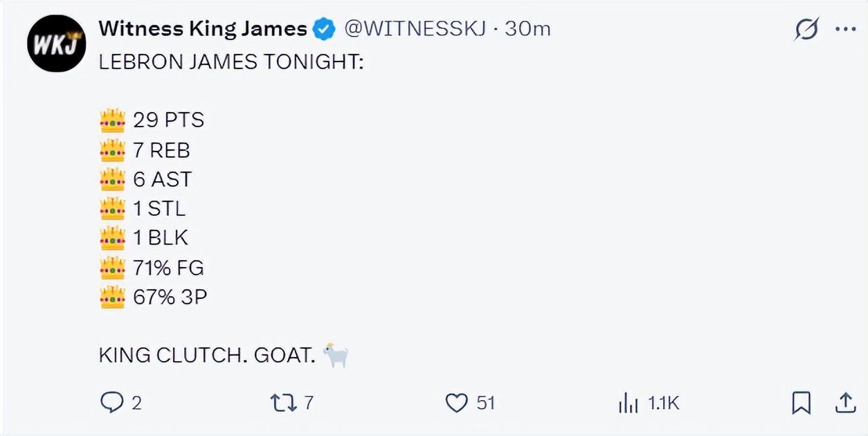Screen dimensions: 868x436
Task: Click the Grok explain icon
Action: (x=806, y=29)
